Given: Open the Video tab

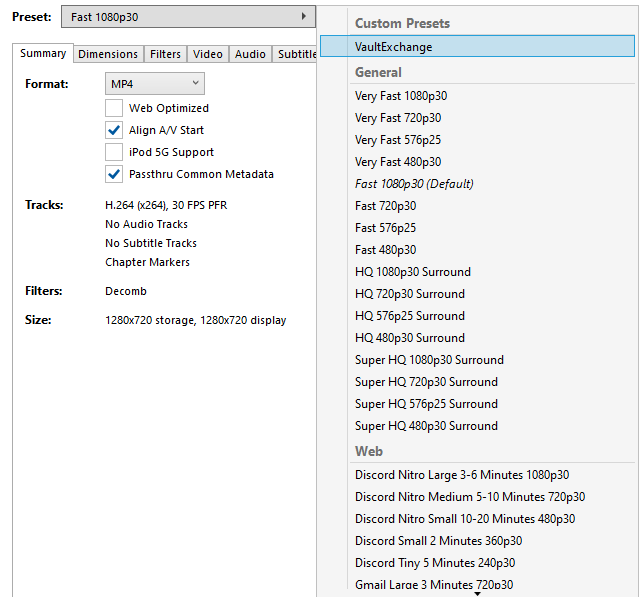Looking at the screenshot, I should click(x=208, y=54).
